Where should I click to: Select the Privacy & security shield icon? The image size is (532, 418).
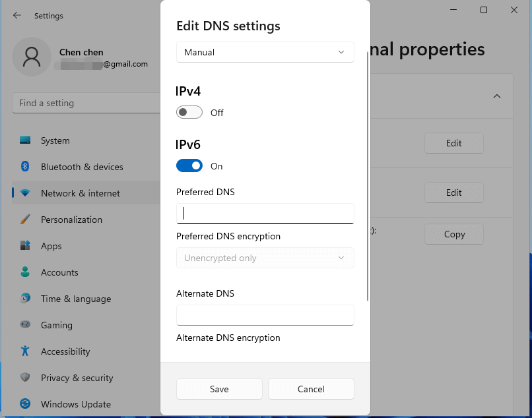[25, 378]
